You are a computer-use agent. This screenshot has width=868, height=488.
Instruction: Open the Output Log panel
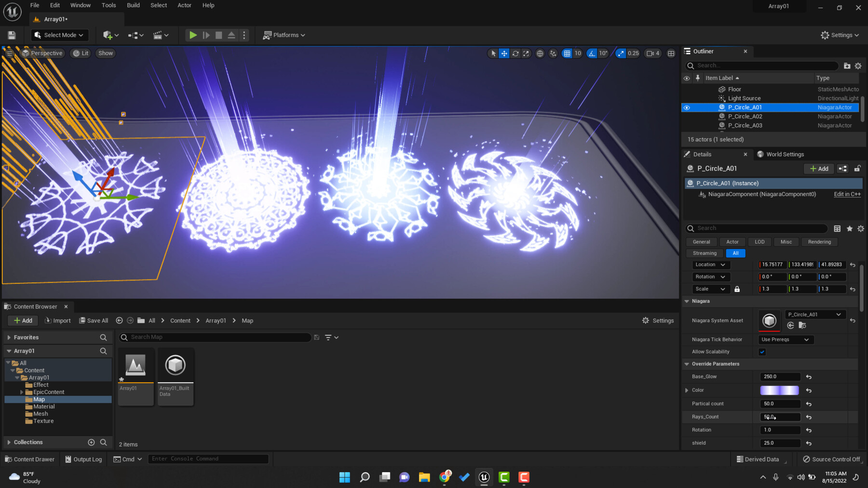pyautogui.click(x=83, y=459)
